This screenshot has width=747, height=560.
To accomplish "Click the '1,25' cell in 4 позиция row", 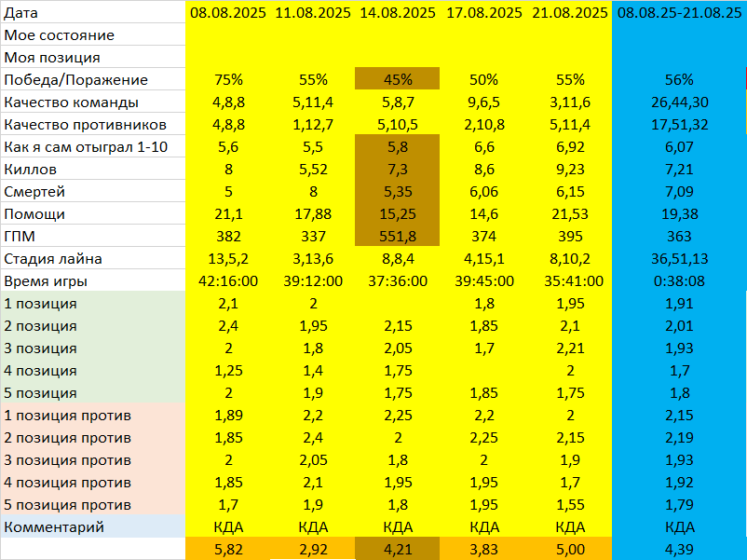I will [x=227, y=370].
